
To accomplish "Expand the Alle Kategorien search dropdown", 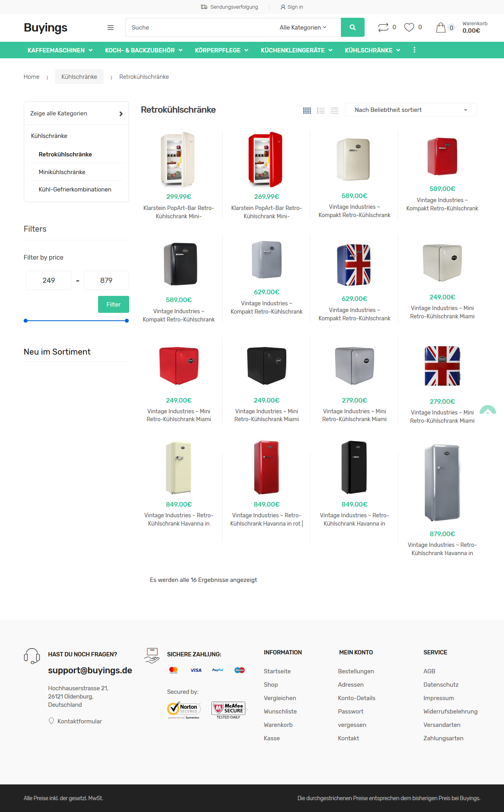I will (303, 28).
